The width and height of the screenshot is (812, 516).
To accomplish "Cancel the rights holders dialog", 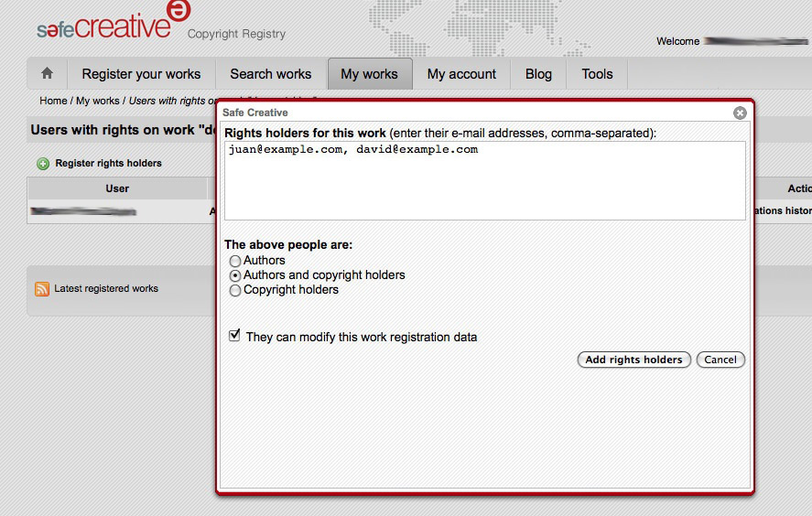I will pyautogui.click(x=720, y=360).
